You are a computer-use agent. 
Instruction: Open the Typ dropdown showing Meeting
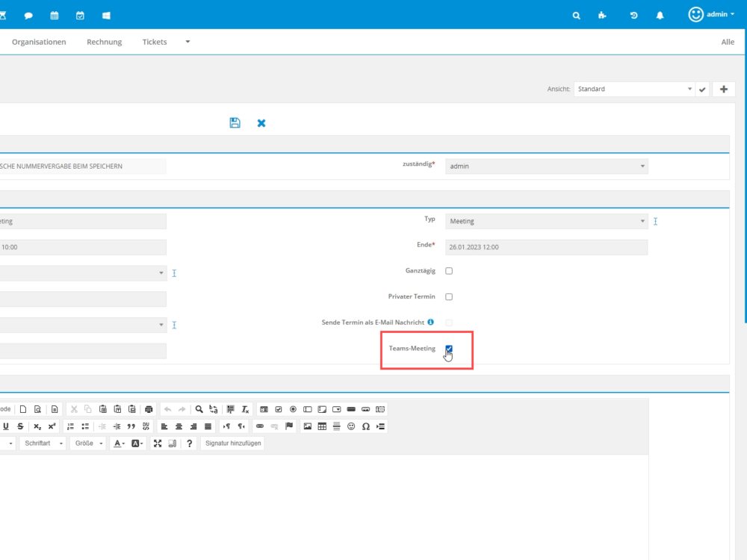[546, 221]
